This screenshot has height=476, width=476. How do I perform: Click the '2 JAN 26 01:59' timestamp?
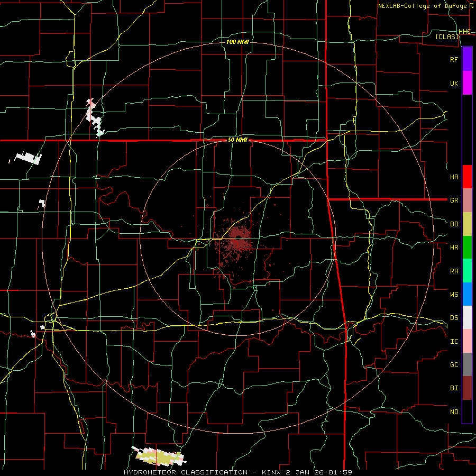319,472
